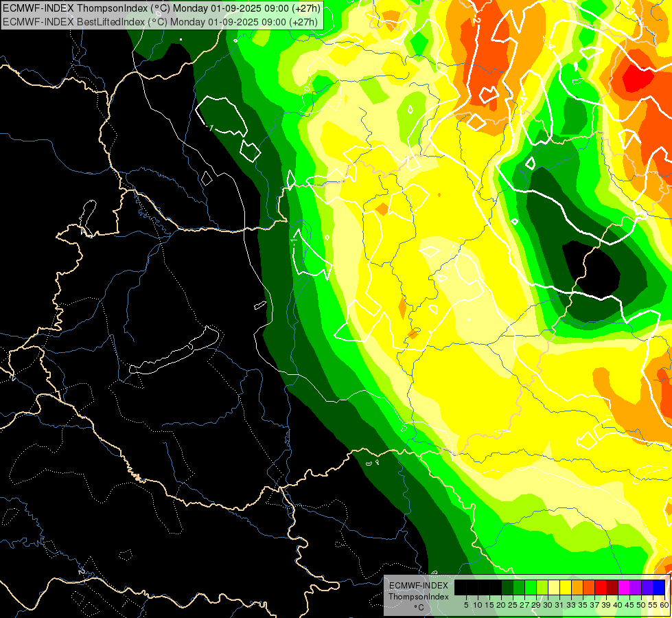Select the yellow-green 29-30 legend swatch

click(x=542, y=587)
